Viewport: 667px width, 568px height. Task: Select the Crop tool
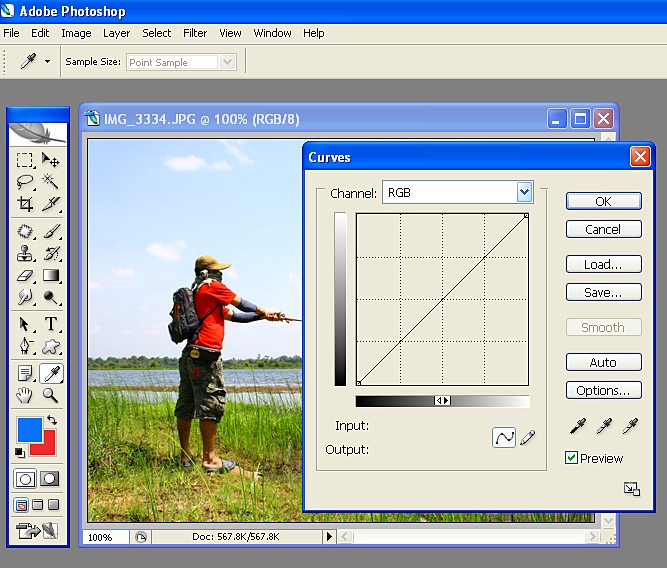coord(25,204)
